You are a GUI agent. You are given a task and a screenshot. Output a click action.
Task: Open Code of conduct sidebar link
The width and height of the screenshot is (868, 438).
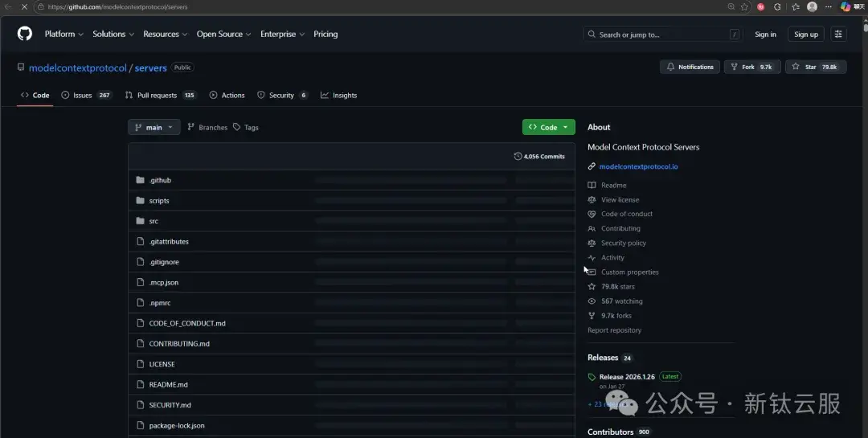pos(627,215)
